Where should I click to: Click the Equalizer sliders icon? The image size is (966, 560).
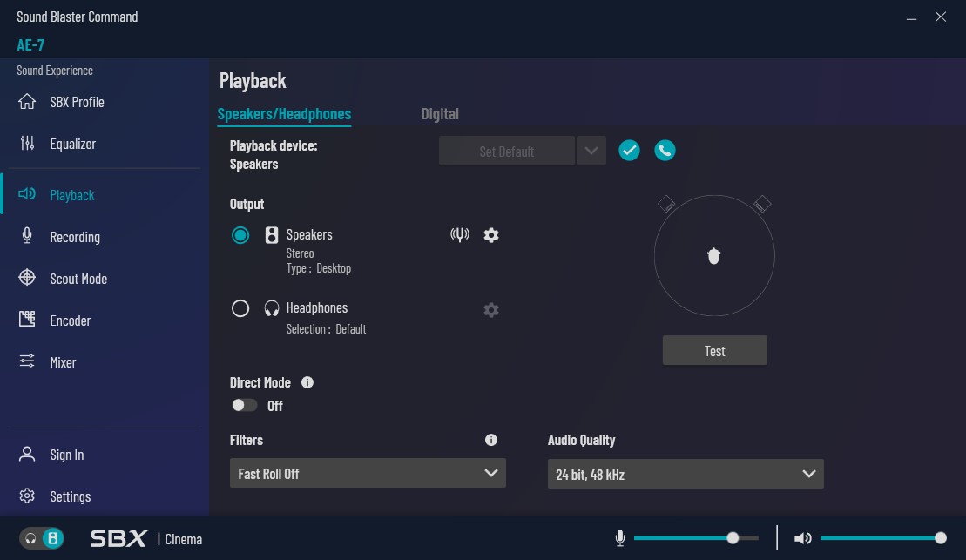(x=27, y=144)
